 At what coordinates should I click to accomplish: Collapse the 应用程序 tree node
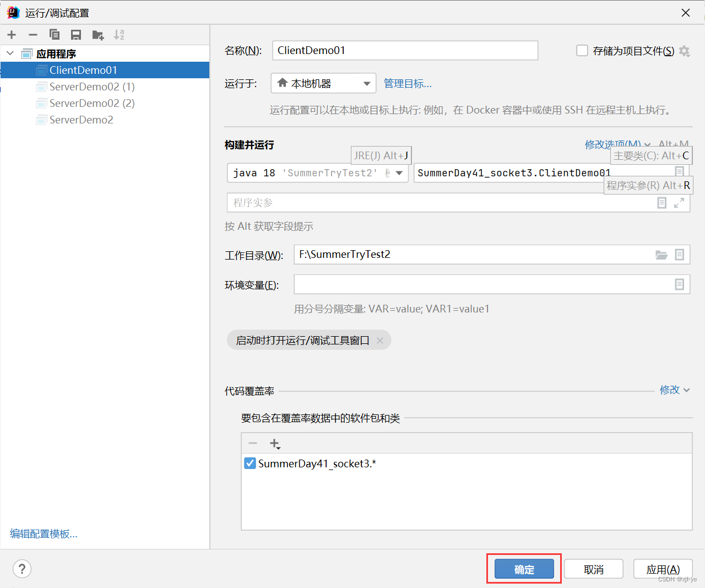[x=10, y=53]
